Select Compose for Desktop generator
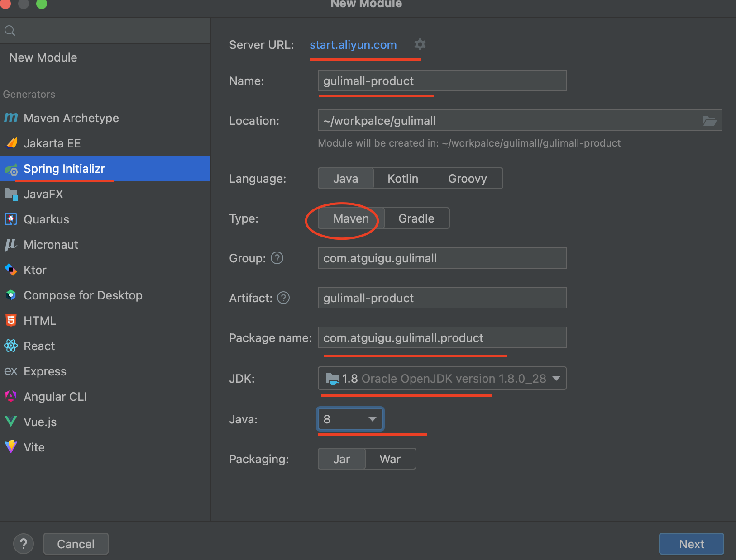Screen dimensions: 736x560 tap(105, 295)
